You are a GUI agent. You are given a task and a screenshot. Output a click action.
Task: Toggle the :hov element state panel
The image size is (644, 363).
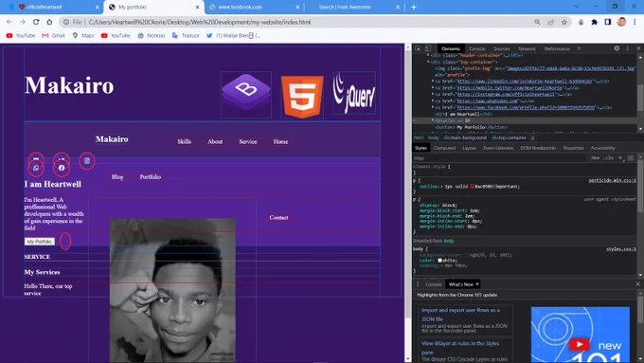(595, 158)
